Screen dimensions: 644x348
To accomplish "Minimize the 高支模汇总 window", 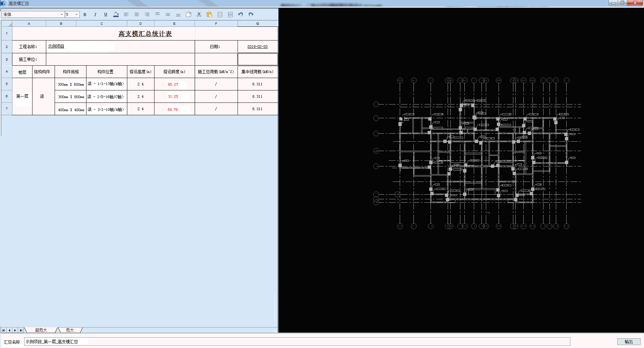I will 614,3.
